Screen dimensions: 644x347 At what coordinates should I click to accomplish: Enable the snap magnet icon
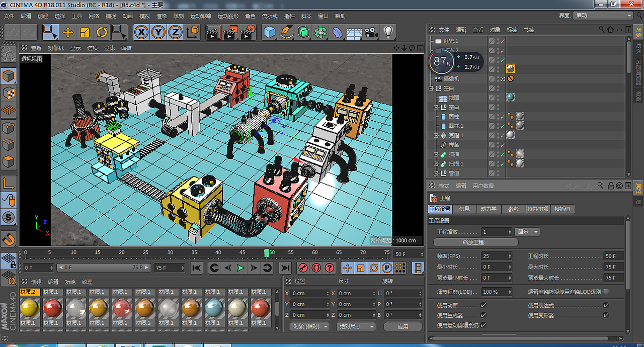click(x=9, y=238)
